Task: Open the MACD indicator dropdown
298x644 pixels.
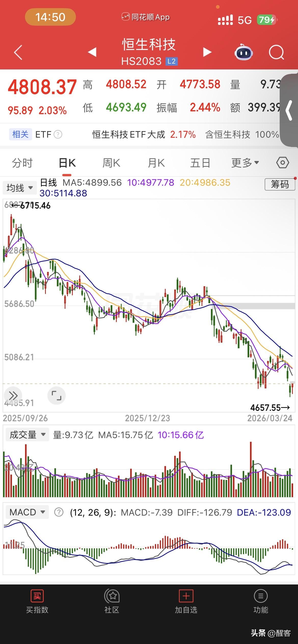Action: 27,512
